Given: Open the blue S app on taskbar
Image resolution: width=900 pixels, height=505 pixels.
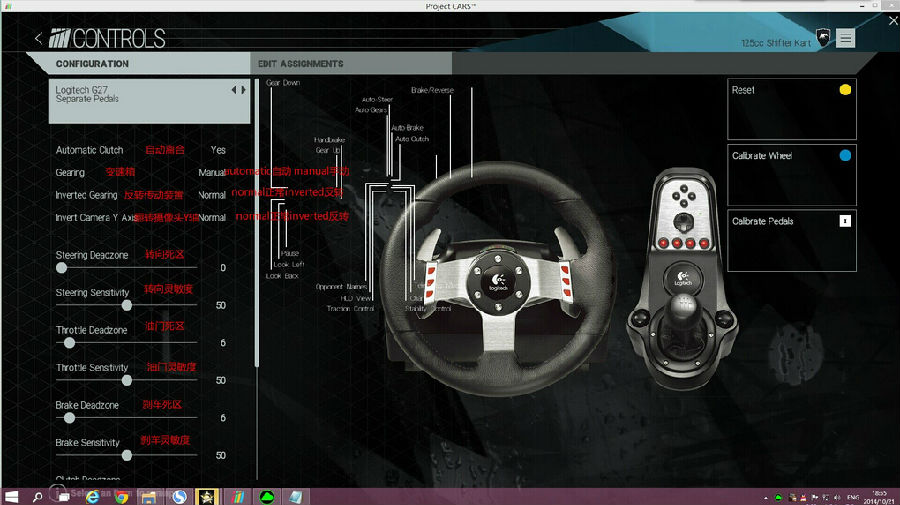Looking at the screenshot, I should [x=180, y=496].
